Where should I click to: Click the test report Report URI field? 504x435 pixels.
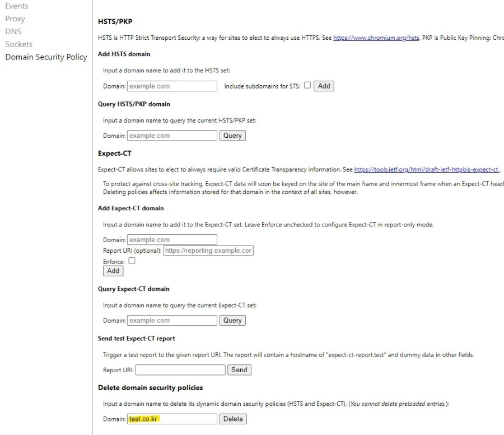[x=180, y=370]
